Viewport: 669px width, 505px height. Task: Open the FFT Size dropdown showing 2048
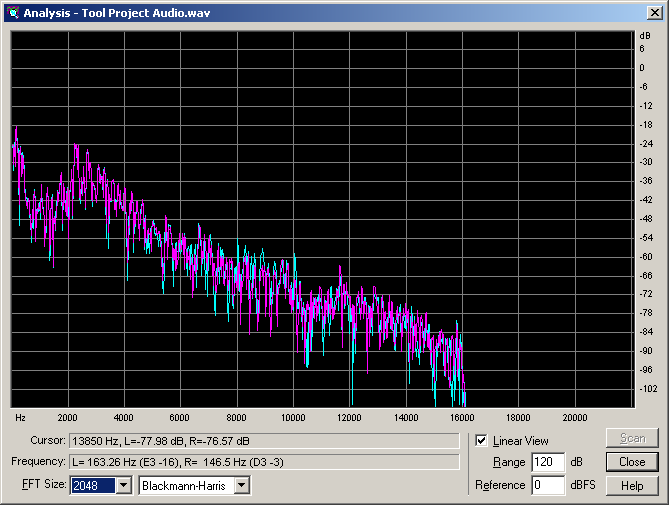[x=123, y=485]
